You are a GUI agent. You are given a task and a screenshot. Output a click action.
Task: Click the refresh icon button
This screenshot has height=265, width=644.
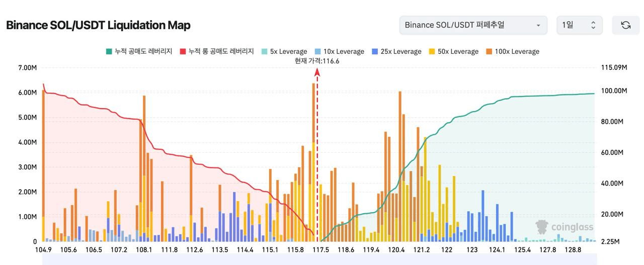625,25
